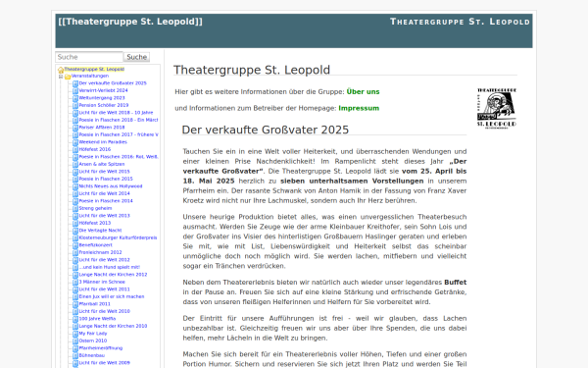
Task: Click the Suche search button
Action: [137, 57]
